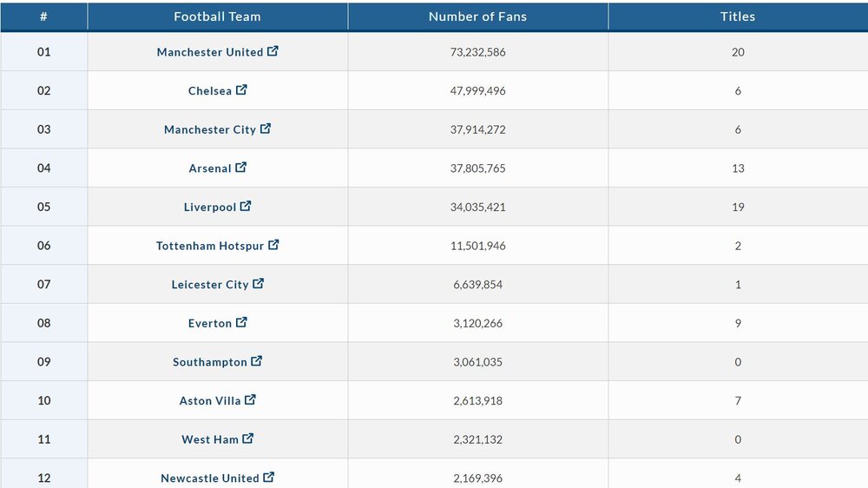
Task: Click external link icon beside Manchester City
Action: tap(266, 129)
